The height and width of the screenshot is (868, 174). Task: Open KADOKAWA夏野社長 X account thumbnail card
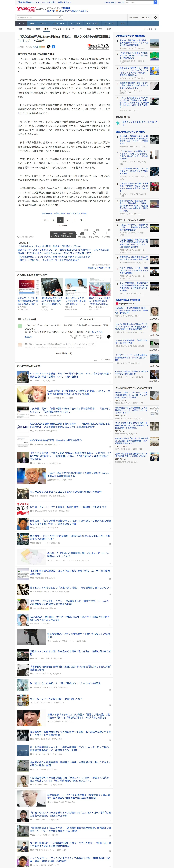coord(52,294)
